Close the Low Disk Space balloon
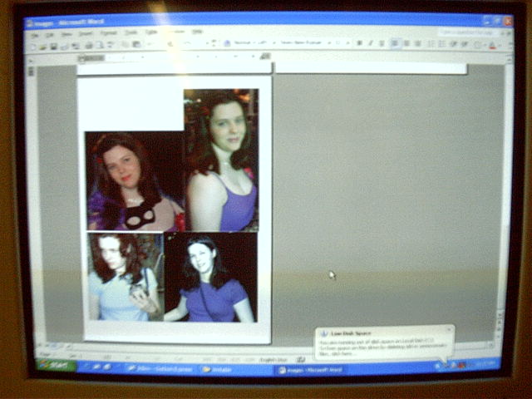 [449, 329]
